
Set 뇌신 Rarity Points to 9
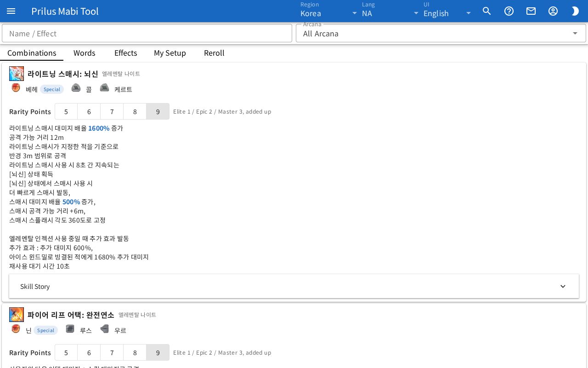click(x=158, y=111)
